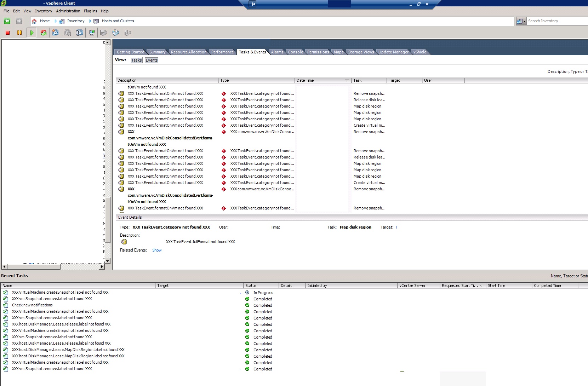The height and width of the screenshot is (386, 588).
Task: Switch to the Getting Started tab
Action: click(130, 52)
